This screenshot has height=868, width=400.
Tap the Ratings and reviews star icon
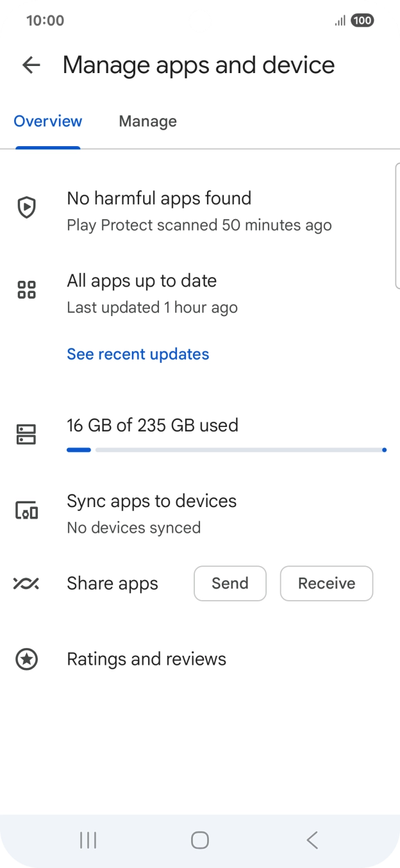click(26, 659)
